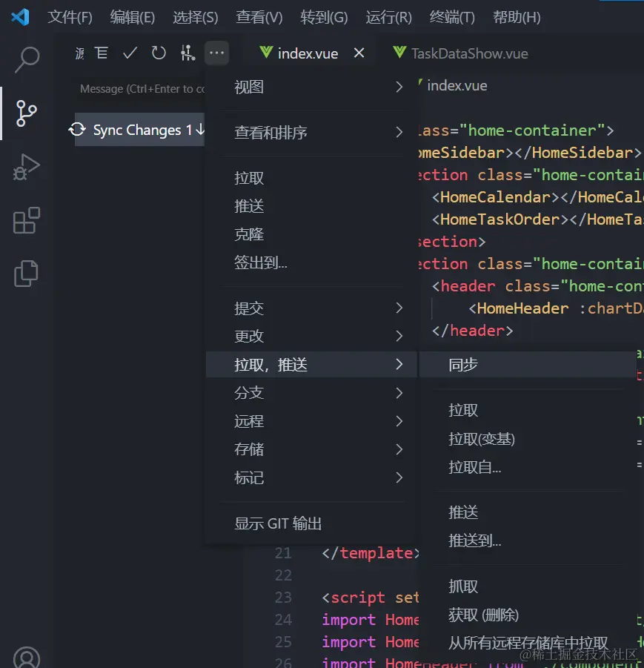Click line number 23 in the gutter
644x668 pixels.
click(283, 598)
